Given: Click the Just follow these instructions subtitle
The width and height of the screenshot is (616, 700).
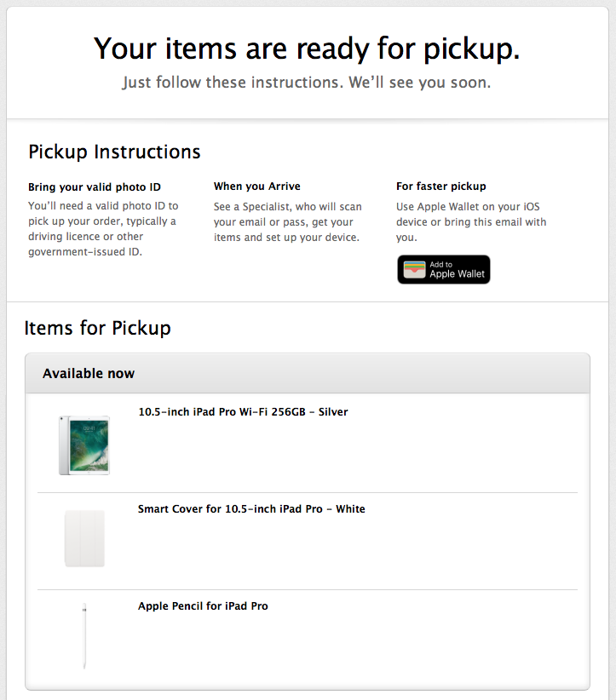Looking at the screenshot, I should point(307,83).
